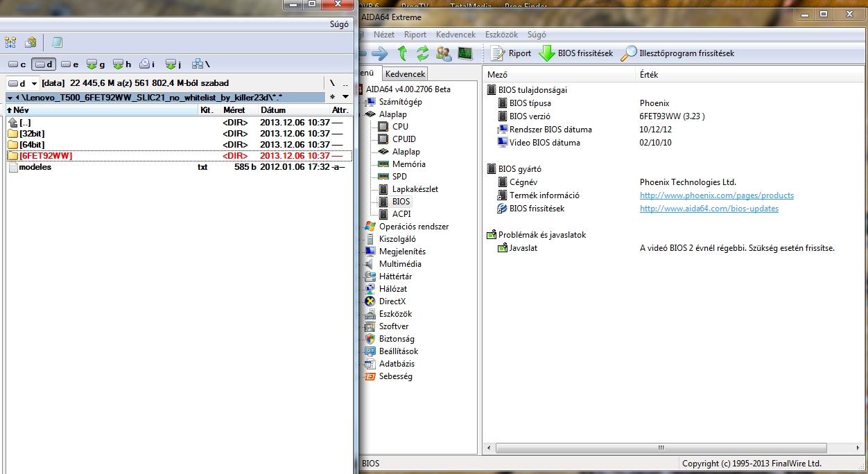Select the Alaplap parent category node
The height and width of the screenshot is (474, 868).
click(x=392, y=114)
